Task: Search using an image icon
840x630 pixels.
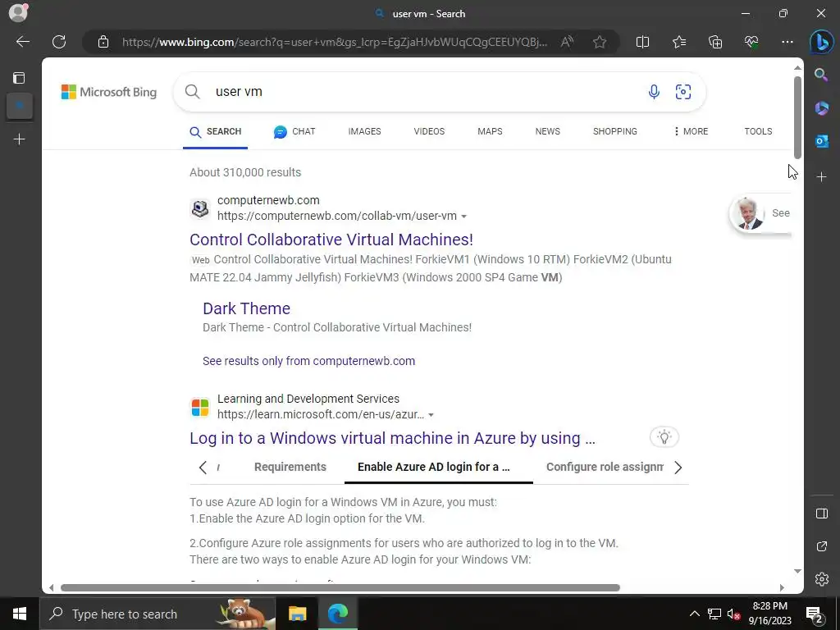Action: pos(683,92)
